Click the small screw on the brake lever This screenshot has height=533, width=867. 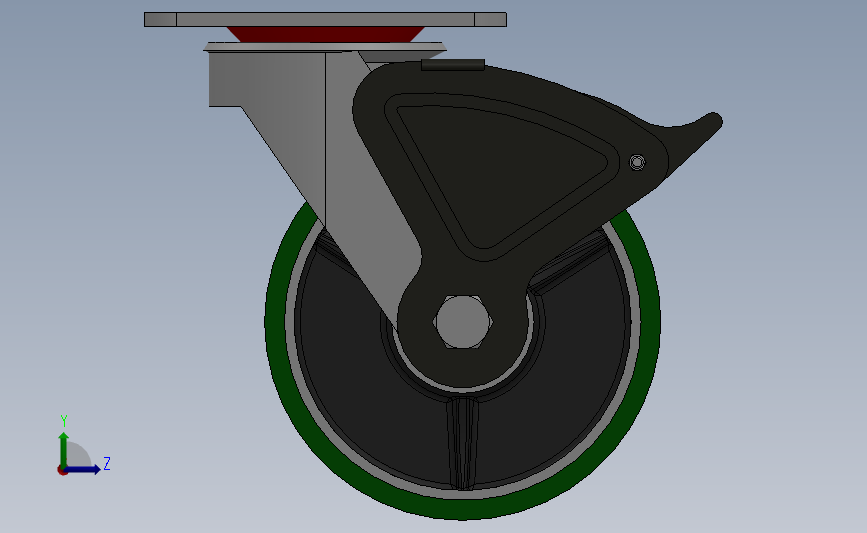point(637,163)
